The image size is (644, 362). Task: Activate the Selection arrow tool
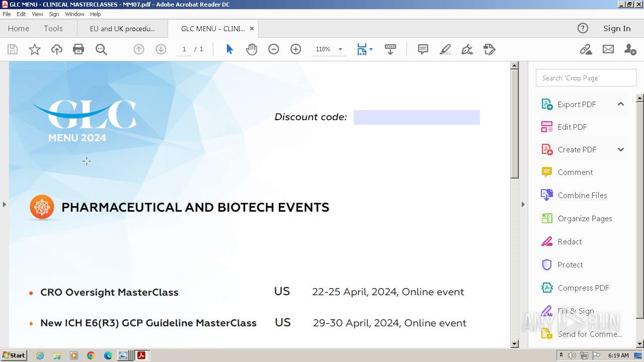coord(229,49)
